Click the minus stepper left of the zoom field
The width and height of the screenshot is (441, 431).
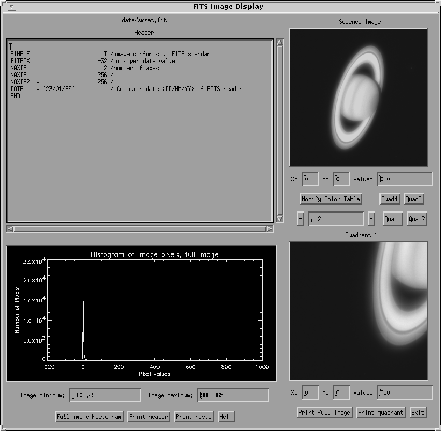[300, 219]
